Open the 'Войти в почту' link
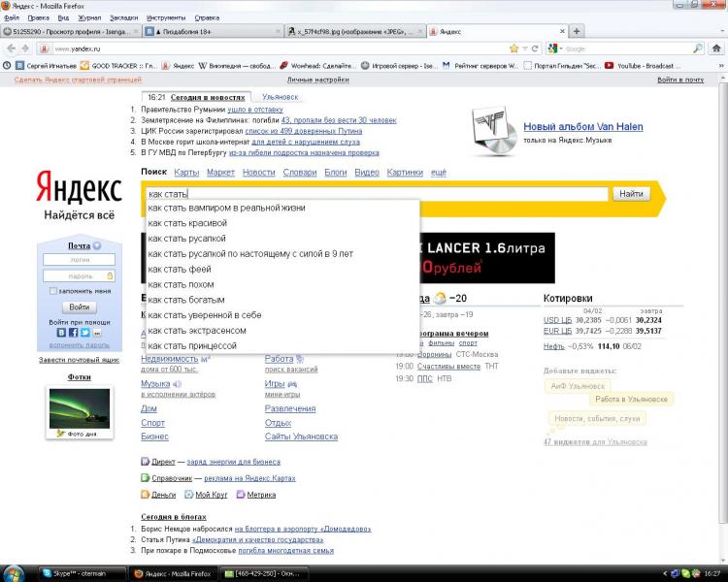The width and height of the screenshot is (728, 582). pyautogui.click(x=680, y=80)
